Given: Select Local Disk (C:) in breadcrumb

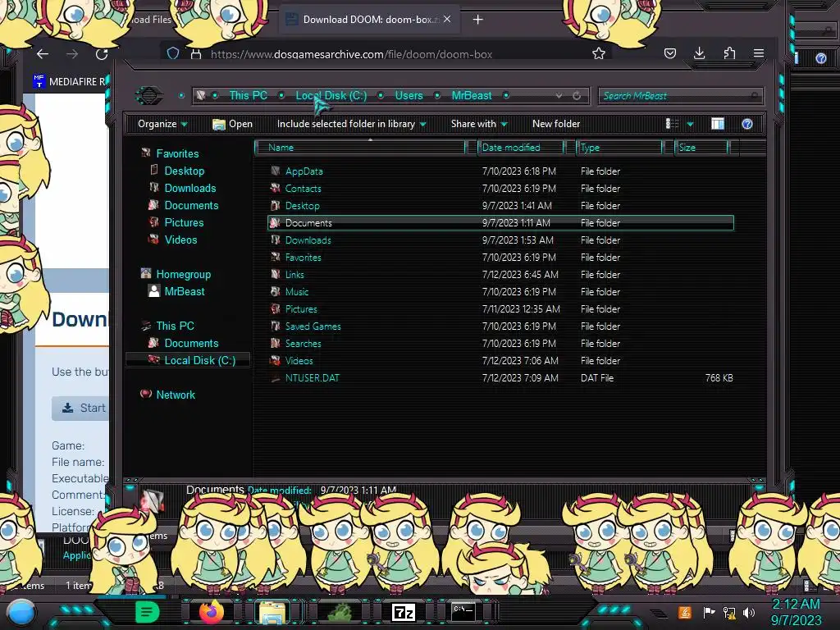Looking at the screenshot, I should pos(331,95).
